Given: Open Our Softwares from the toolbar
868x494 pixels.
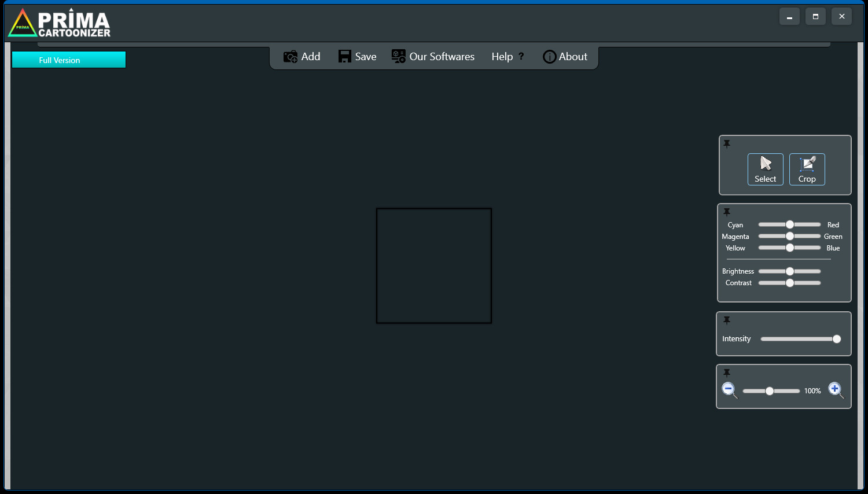Looking at the screenshot, I should coord(433,57).
